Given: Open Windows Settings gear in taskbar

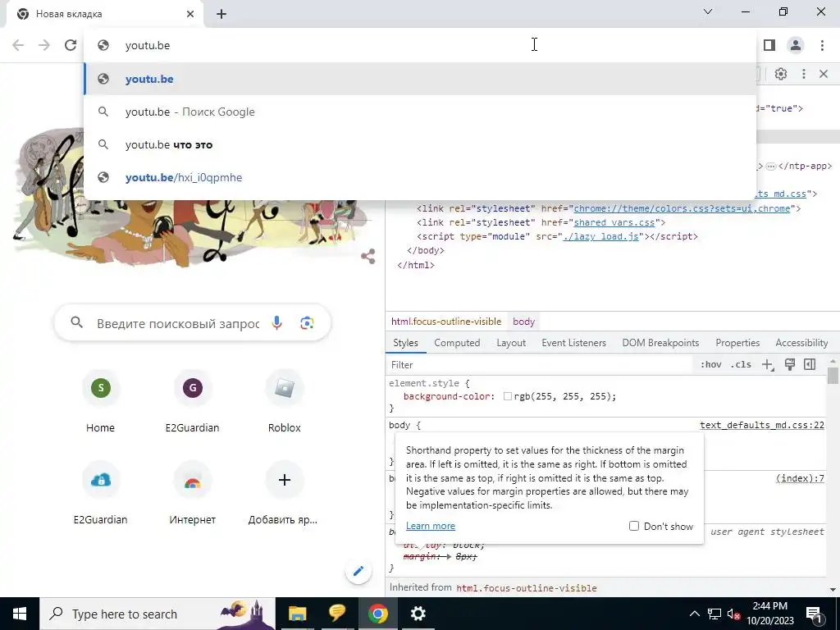Looking at the screenshot, I should coord(418,614).
